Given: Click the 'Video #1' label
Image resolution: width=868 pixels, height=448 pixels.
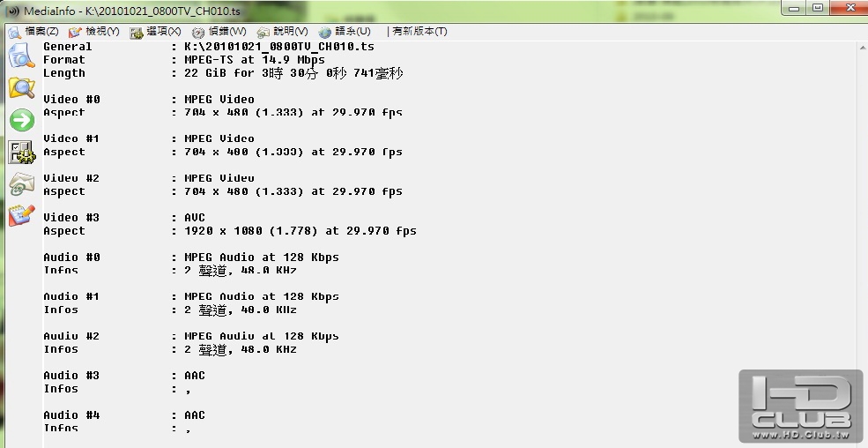Looking at the screenshot, I should click(72, 138).
